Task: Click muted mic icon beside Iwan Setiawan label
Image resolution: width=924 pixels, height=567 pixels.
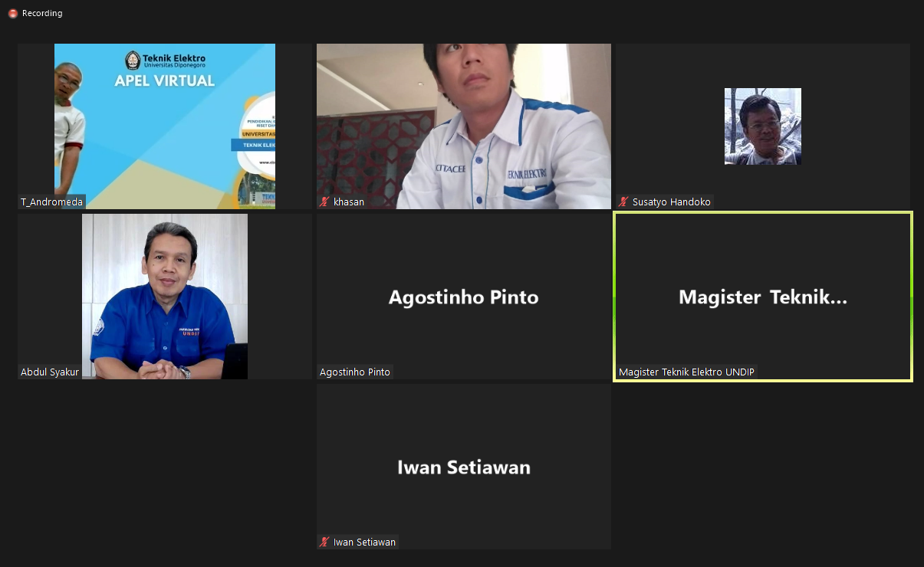Action: (x=325, y=542)
